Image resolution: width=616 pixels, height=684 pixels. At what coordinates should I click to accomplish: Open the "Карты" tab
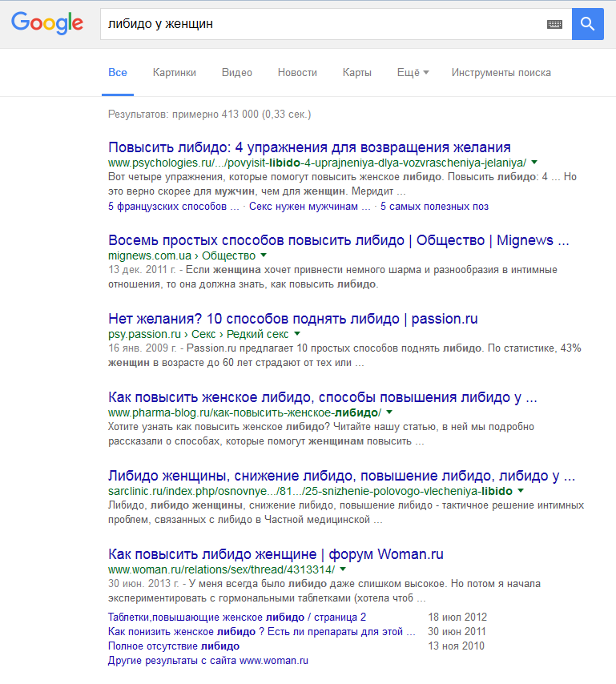[x=356, y=72]
